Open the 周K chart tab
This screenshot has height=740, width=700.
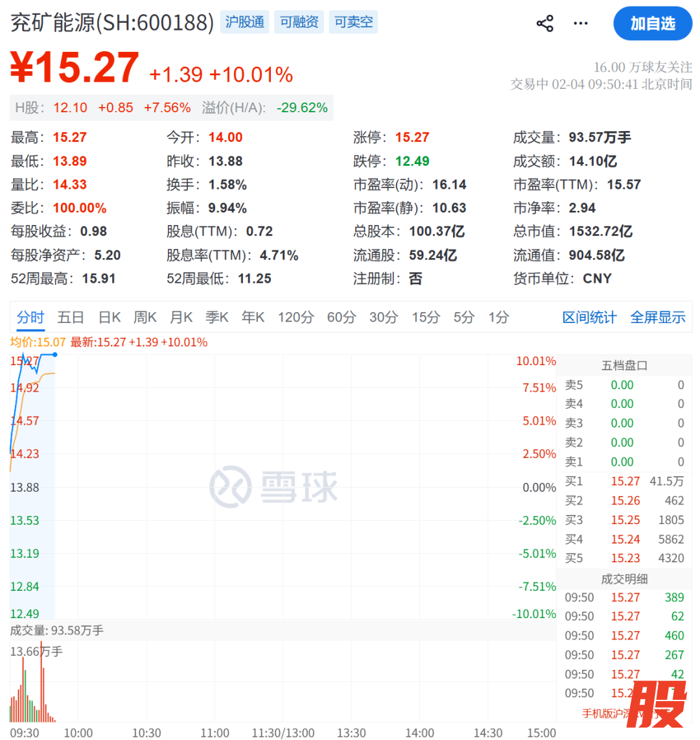[x=145, y=318]
